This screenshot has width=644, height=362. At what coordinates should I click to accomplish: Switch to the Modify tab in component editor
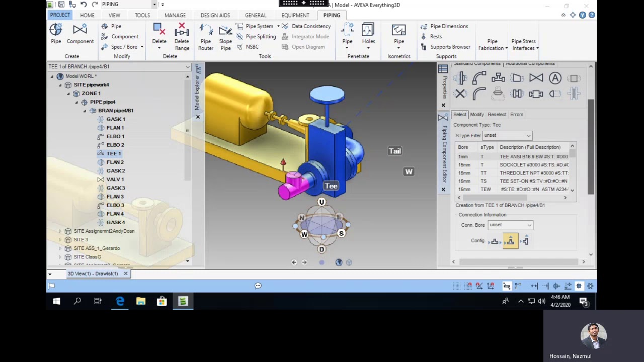tap(476, 115)
